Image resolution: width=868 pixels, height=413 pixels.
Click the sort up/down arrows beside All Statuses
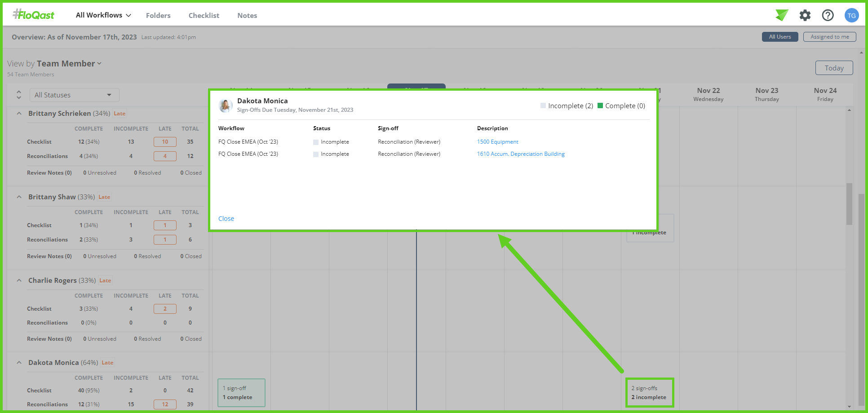pyautogui.click(x=19, y=95)
